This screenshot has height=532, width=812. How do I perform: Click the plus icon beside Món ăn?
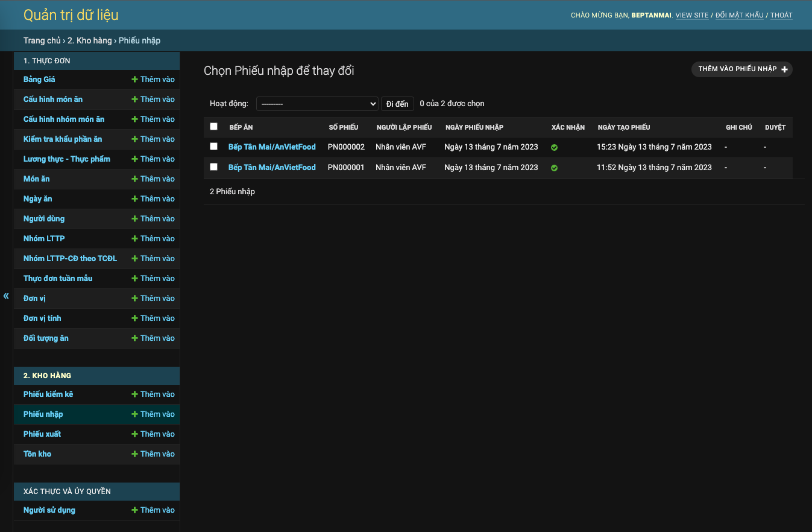click(133, 179)
